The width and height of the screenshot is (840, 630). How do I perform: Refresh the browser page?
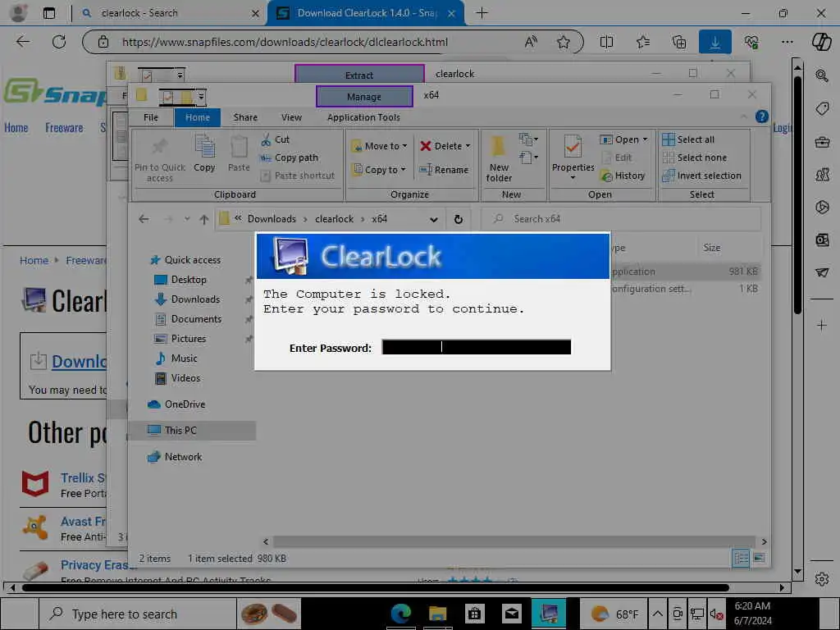point(59,42)
